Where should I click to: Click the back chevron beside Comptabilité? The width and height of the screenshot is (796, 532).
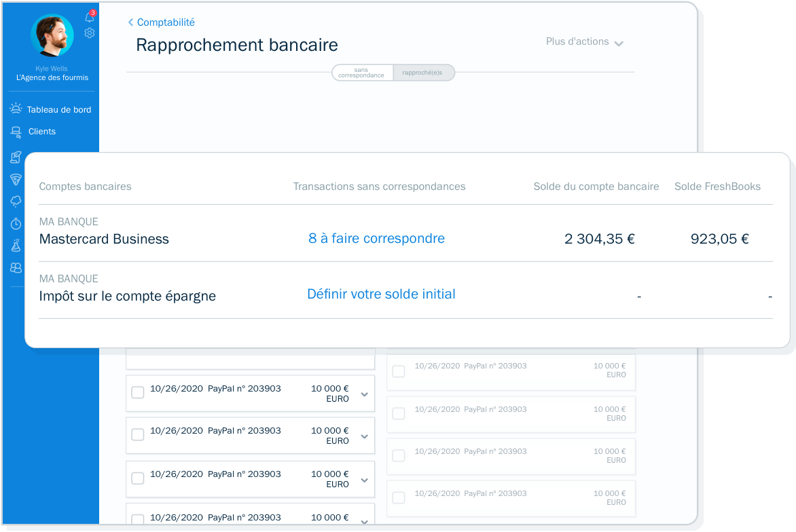click(x=130, y=22)
